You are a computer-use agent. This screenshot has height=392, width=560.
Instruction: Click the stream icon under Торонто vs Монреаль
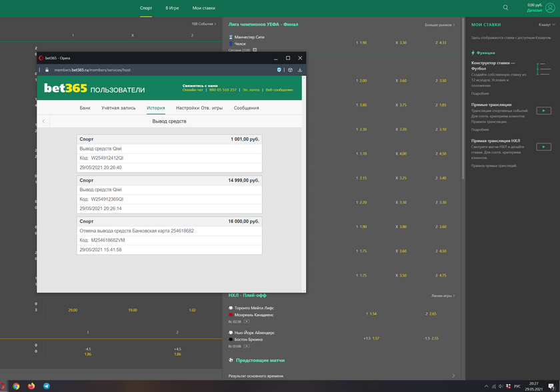tap(247, 322)
